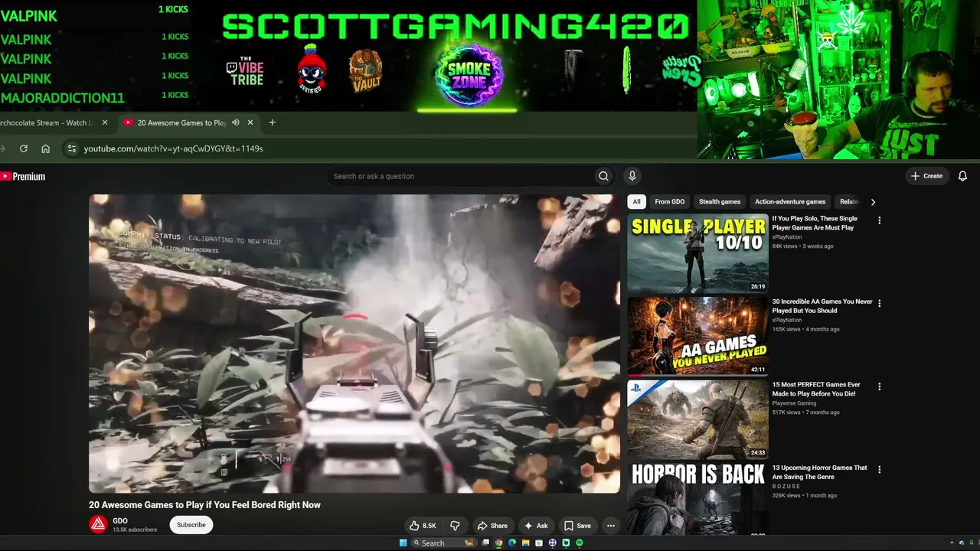Save the video to a playlist
Screen dimensions: 980x551
[577, 526]
